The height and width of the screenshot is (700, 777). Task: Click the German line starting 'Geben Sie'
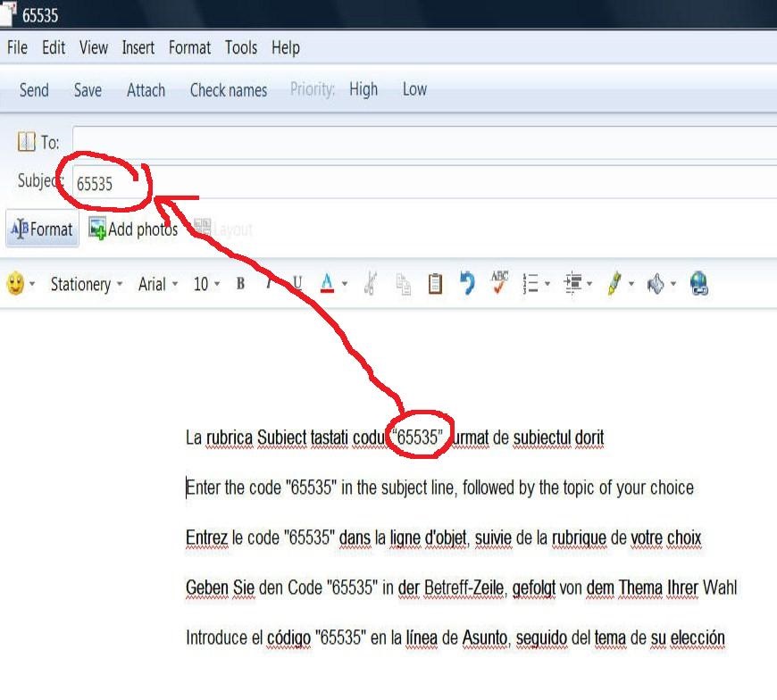[462, 588]
